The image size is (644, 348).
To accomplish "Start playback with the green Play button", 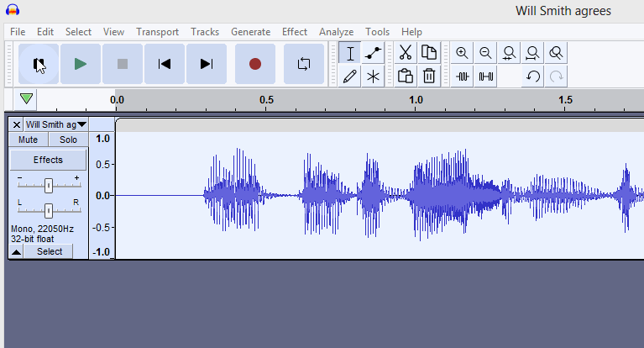I will 81,64.
